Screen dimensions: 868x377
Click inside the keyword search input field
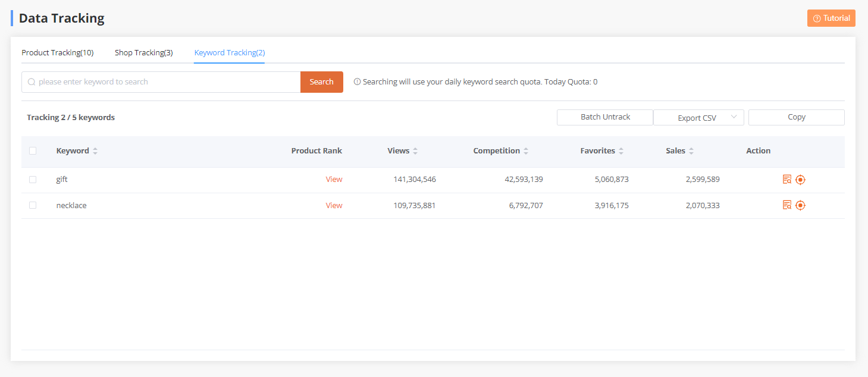[161, 81]
